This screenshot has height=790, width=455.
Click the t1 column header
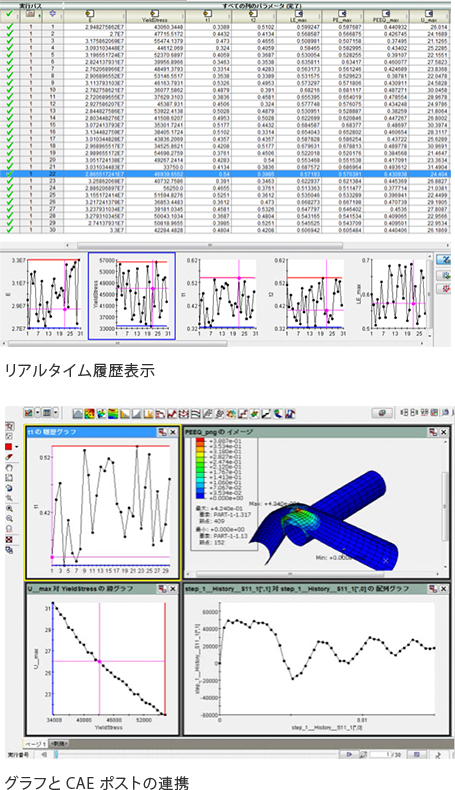[x=208, y=16]
